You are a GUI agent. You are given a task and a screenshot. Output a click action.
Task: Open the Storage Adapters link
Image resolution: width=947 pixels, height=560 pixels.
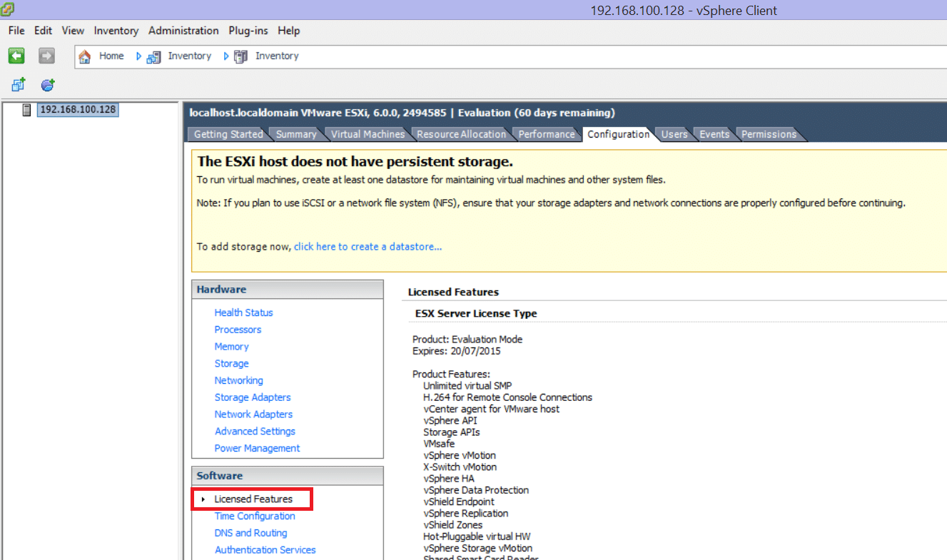253,397
